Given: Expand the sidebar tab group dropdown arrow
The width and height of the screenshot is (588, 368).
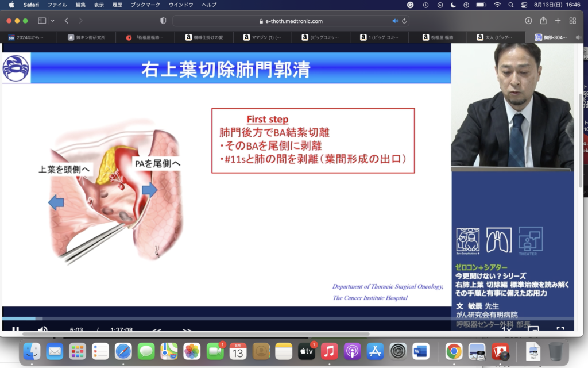Looking at the screenshot, I should (x=53, y=21).
